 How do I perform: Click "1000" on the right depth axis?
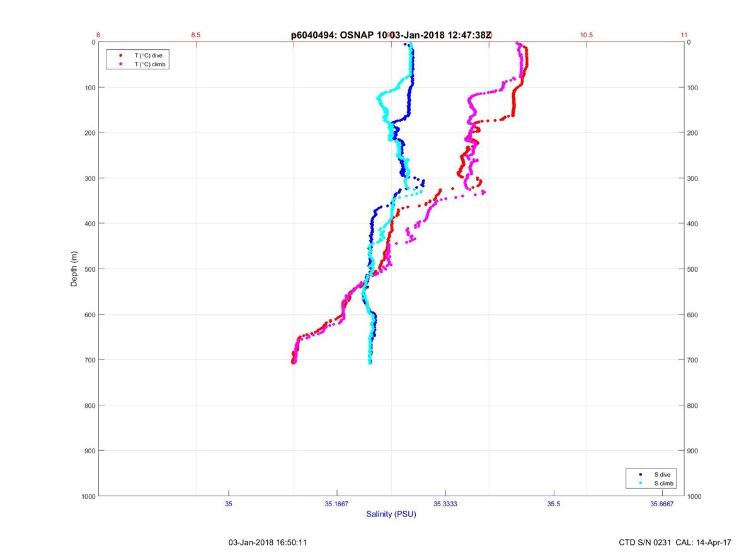tap(695, 496)
